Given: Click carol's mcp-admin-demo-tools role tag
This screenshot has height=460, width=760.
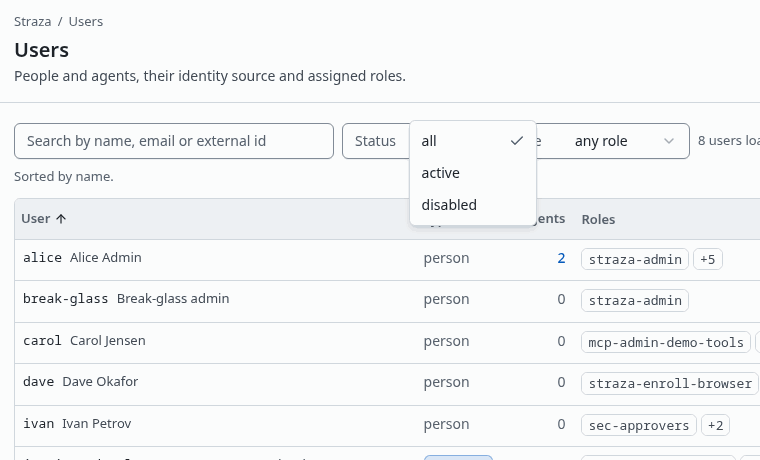Looking at the screenshot, I should coord(666,342).
